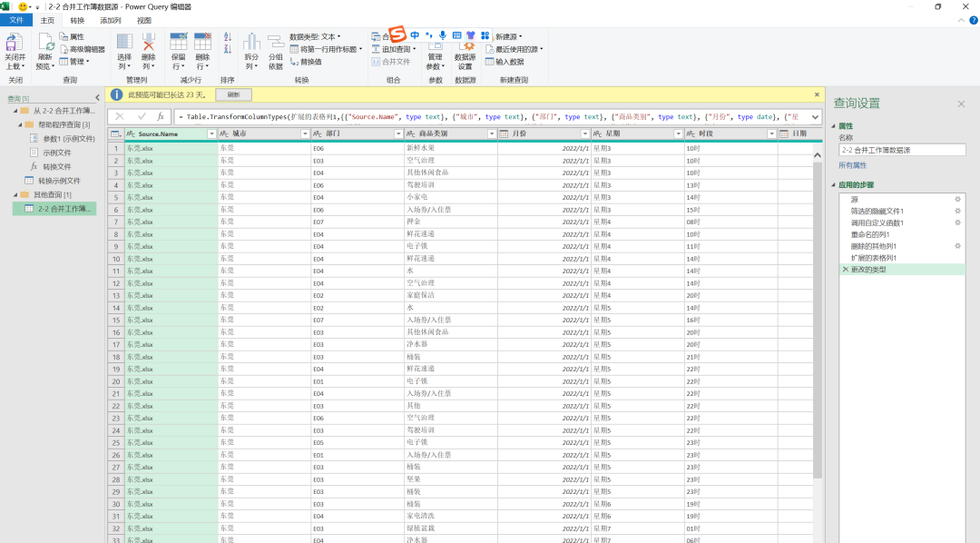Open the 数据类型 data type dropdown
This screenshot has height=543, width=980.
point(315,37)
